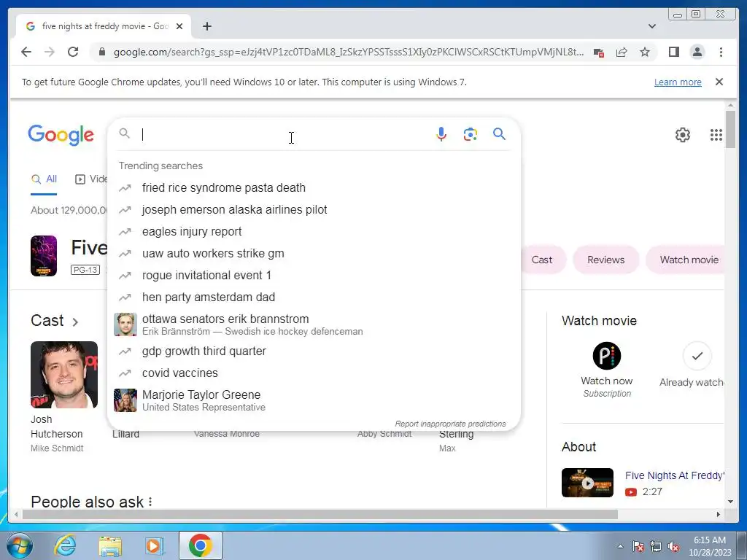Search by image with Lens camera icon
The height and width of the screenshot is (560, 747).
pos(471,134)
